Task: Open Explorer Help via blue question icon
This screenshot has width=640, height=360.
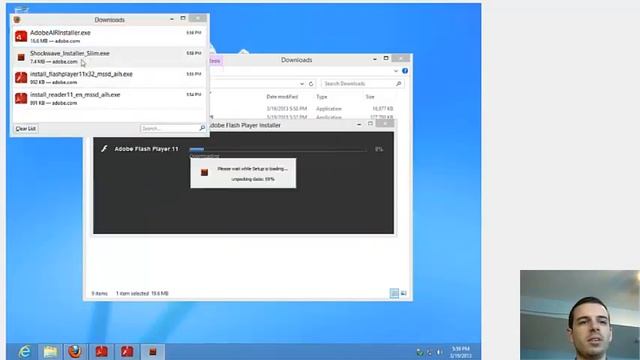Action: (x=405, y=71)
